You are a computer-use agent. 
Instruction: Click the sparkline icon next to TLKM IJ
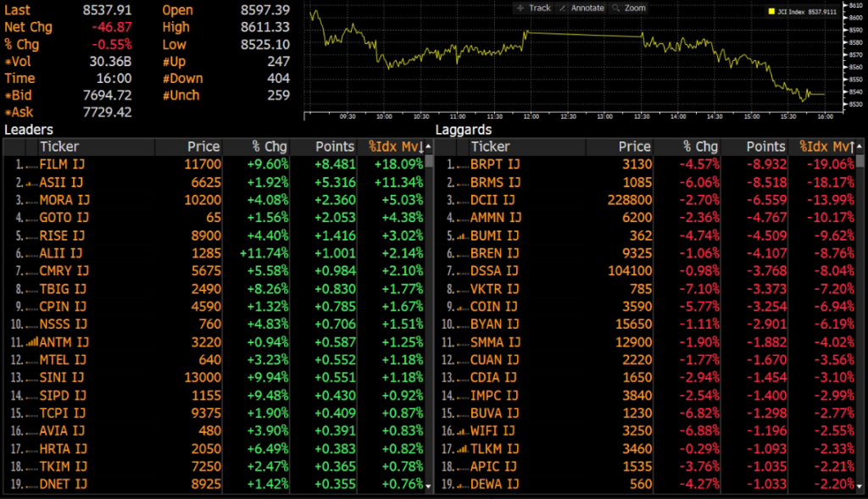462,448
